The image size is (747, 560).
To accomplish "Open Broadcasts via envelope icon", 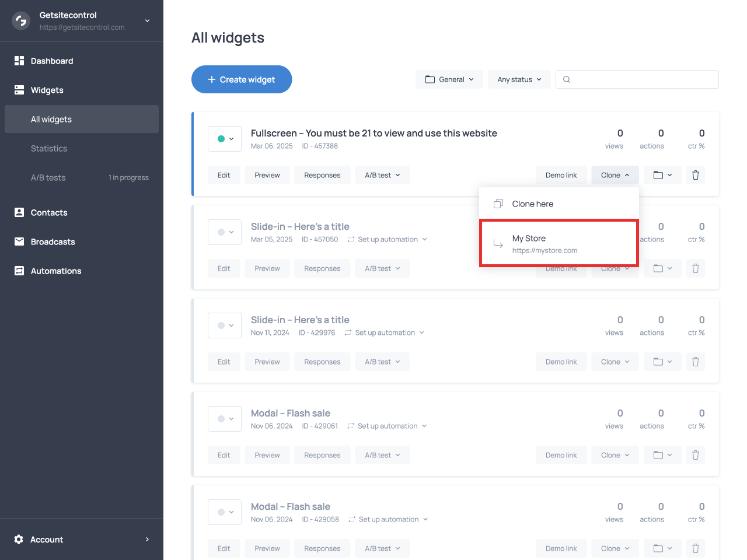I will click(19, 242).
